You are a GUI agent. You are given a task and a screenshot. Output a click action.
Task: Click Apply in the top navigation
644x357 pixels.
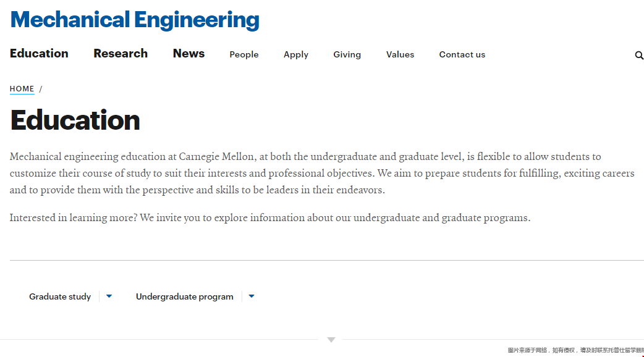pos(296,55)
